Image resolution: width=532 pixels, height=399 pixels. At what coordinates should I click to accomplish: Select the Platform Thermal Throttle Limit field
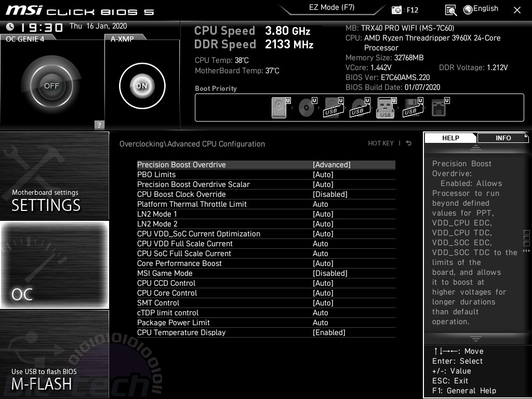(266, 204)
